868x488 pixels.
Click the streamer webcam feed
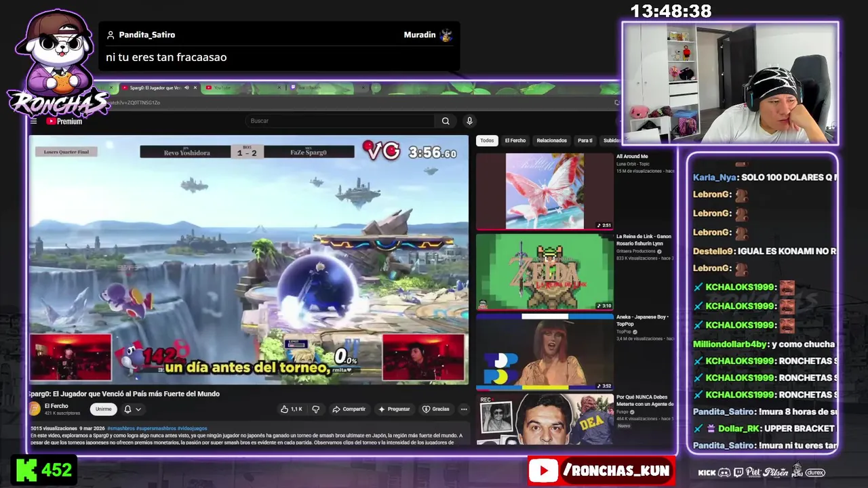click(x=730, y=83)
